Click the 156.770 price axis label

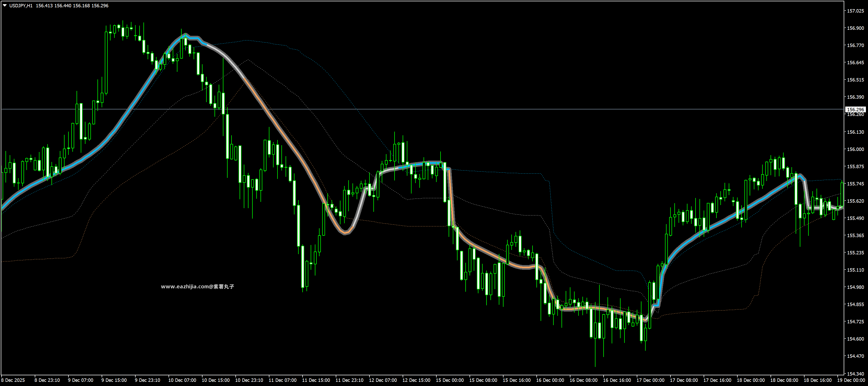(x=855, y=45)
